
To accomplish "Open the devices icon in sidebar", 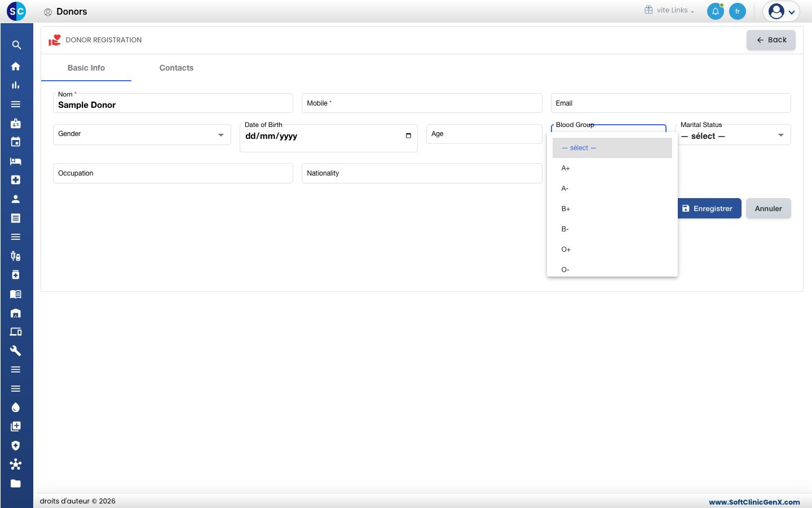I will click(x=16, y=331).
